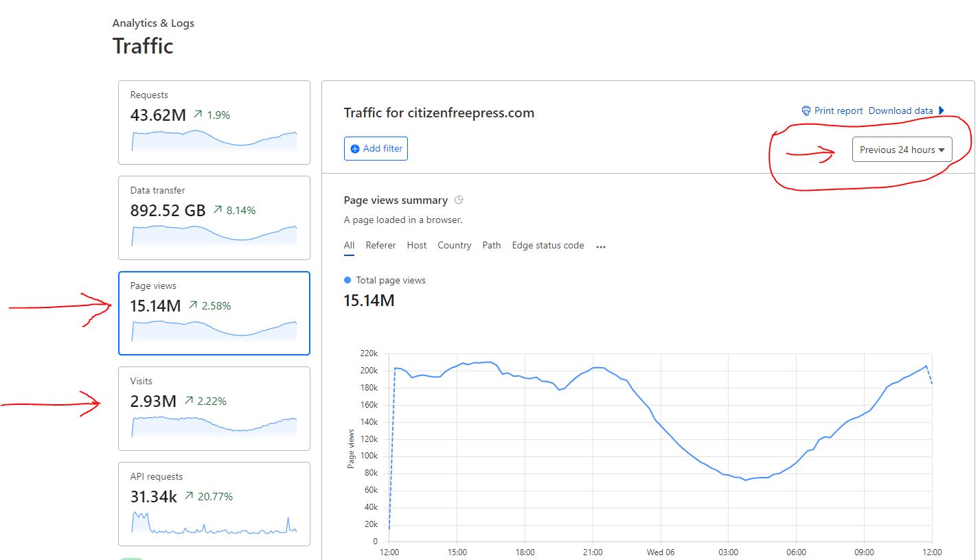Click the Traffic for citizenfreepress.com heading
Screen dimensions: 980x560
point(438,113)
